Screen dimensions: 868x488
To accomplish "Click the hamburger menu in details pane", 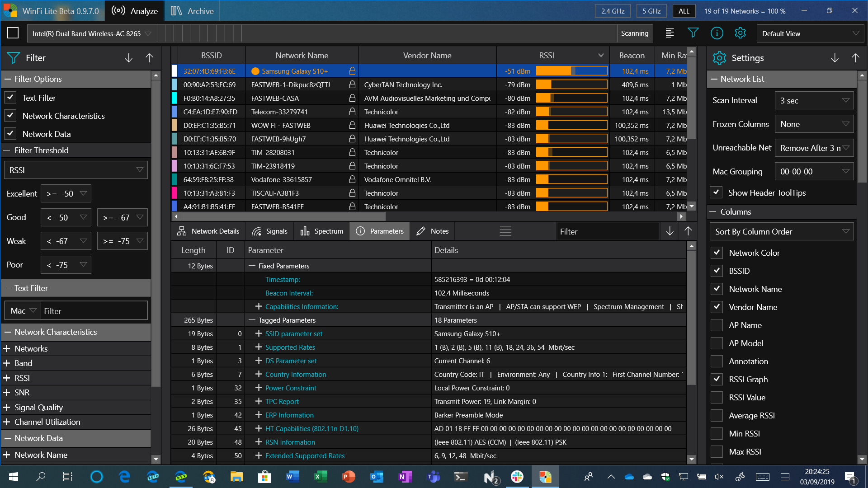I will (505, 231).
